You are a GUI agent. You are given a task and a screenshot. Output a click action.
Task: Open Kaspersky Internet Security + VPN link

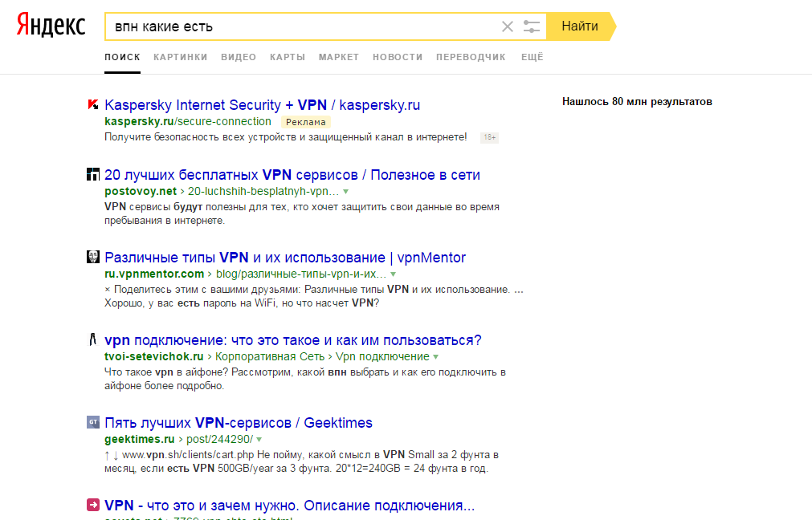(262, 105)
